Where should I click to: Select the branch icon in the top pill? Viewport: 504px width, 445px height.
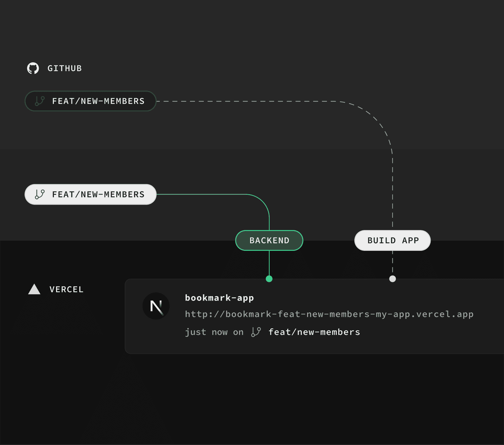click(x=40, y=101)
